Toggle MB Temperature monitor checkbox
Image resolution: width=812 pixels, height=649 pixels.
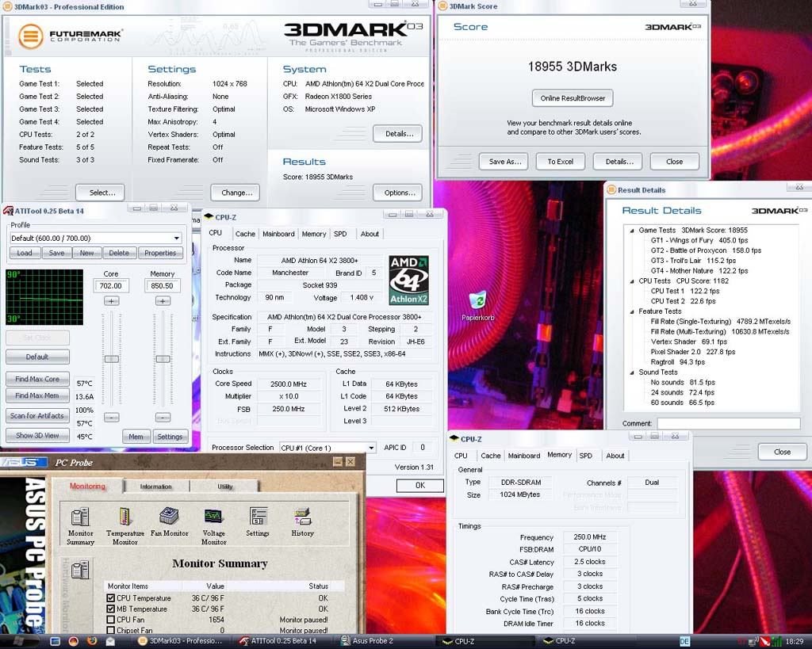point(110,609)
